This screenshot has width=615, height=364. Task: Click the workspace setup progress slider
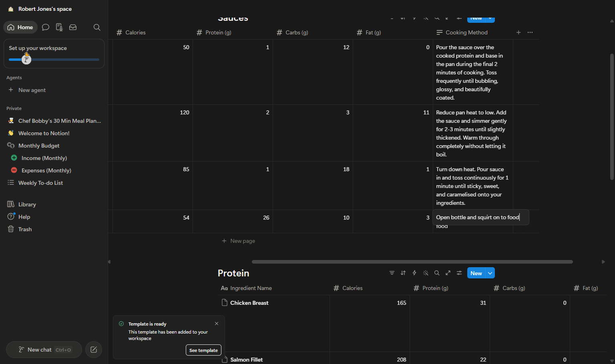[x=54, y=60]
